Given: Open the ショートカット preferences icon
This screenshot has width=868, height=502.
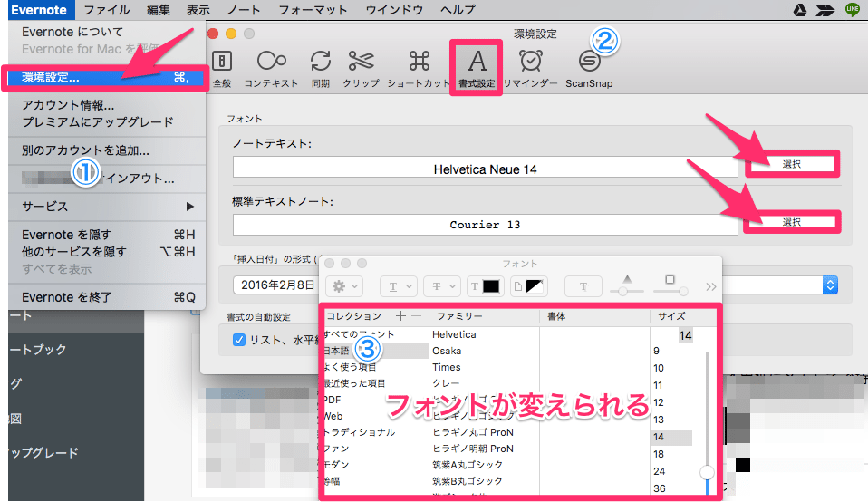Looking at the screenshot, I should click(419, 67).
